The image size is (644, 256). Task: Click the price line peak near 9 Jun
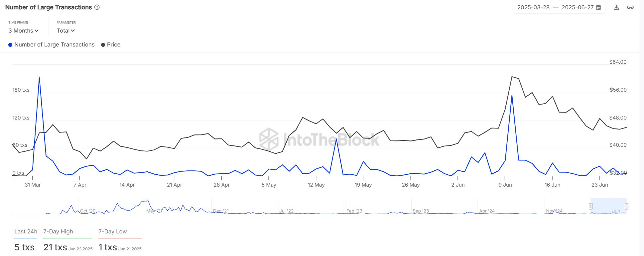click(512, 77)
